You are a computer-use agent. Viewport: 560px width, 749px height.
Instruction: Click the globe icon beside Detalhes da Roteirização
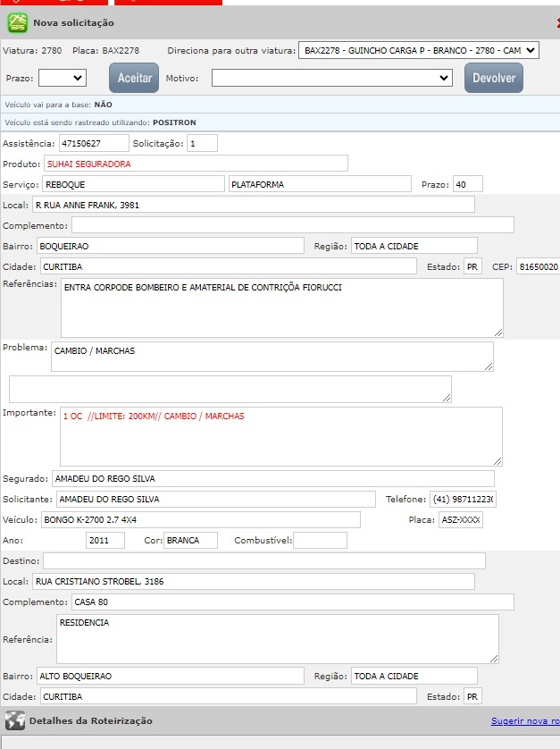[x=14, y=720]
